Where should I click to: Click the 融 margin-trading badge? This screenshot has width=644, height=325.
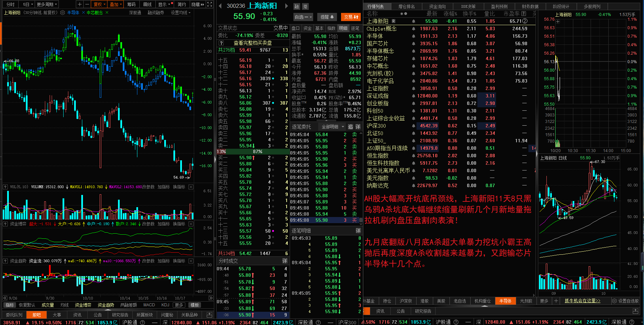point(297,6)
